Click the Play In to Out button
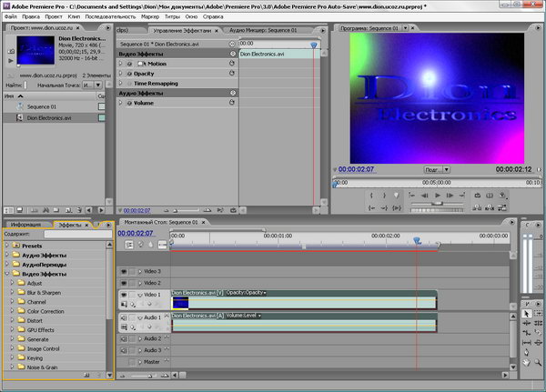 [397, 208]
